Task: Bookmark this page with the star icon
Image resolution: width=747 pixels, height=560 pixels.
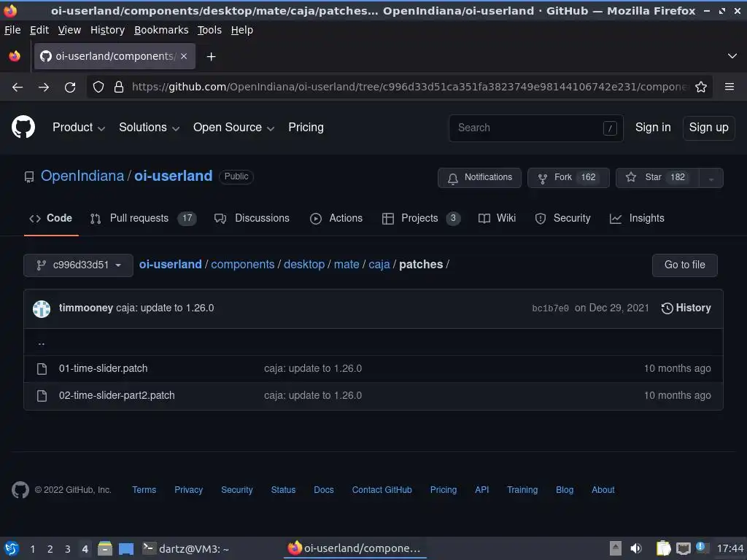Action: coord(701,87)
